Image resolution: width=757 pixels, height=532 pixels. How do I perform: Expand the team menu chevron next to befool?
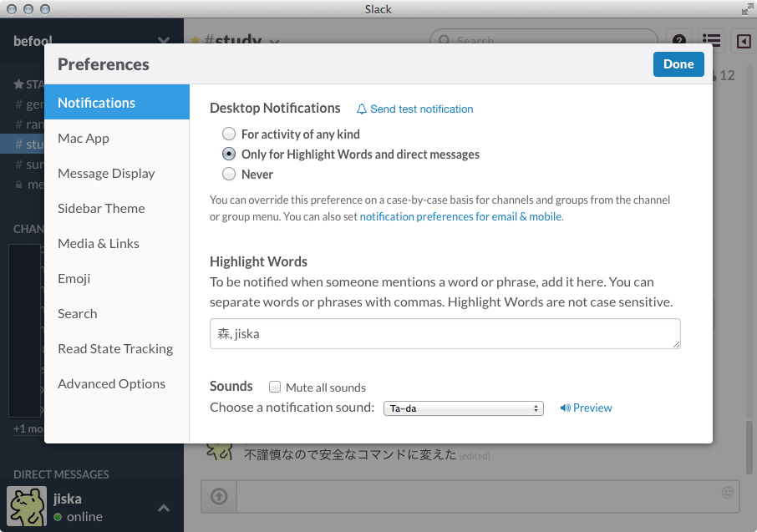click(x=164, y=41)
